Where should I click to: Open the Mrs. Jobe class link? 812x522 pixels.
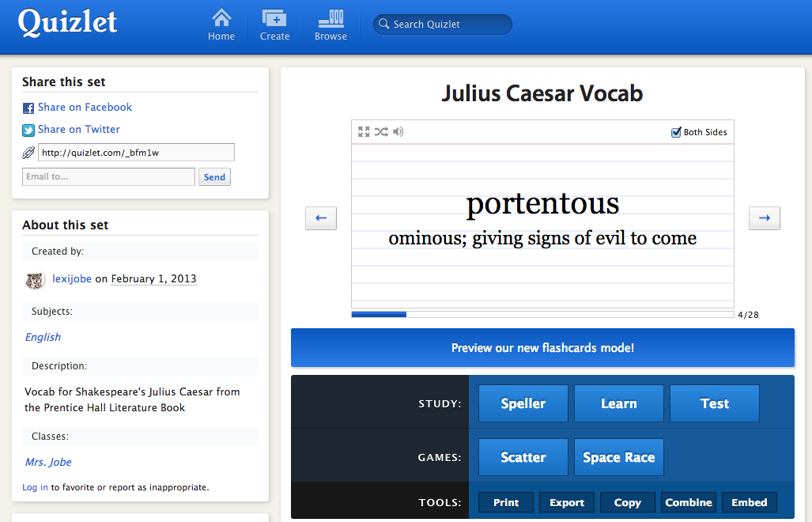[x=48, y=462]
